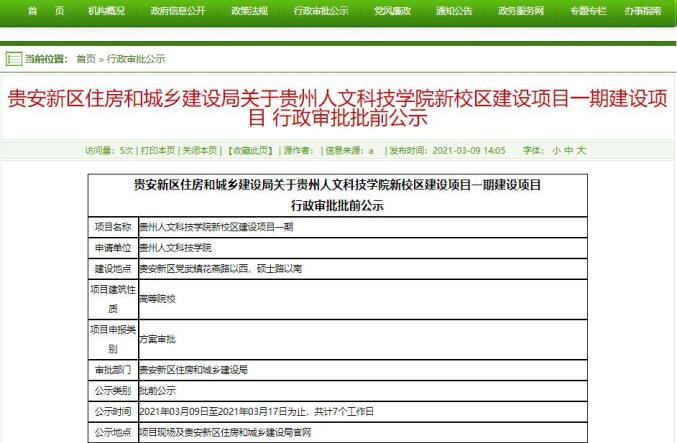Viewport: 677px width, 443px height.
Task: Set font size to 大
Action: [581, 150]
